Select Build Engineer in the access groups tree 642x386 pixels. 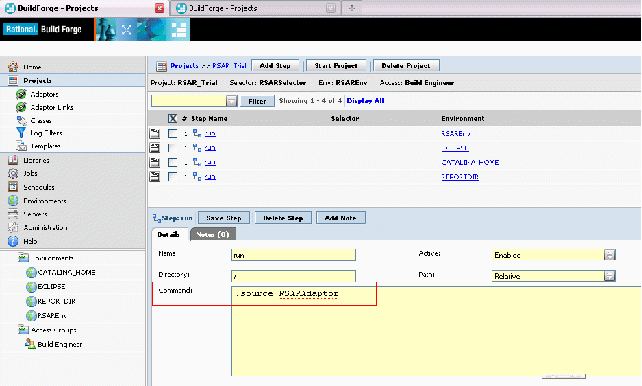point(60,344)
